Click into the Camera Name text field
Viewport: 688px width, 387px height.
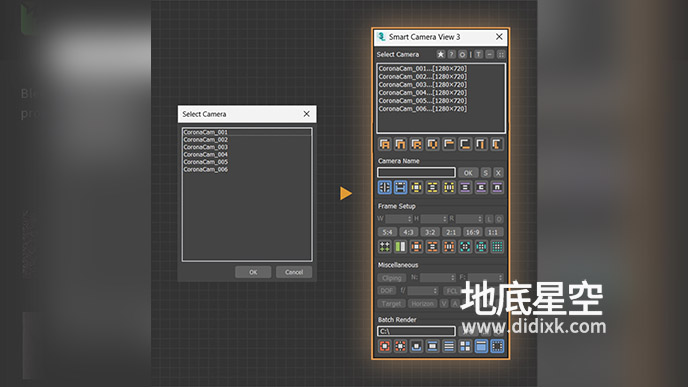click(x=416, y=172)
